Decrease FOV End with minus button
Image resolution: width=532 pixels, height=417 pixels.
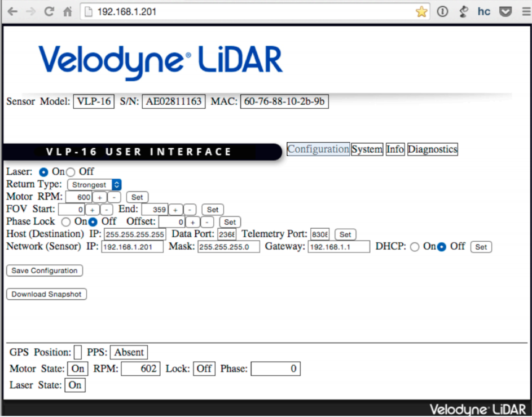pyautogui.click(x=190, y=210)
